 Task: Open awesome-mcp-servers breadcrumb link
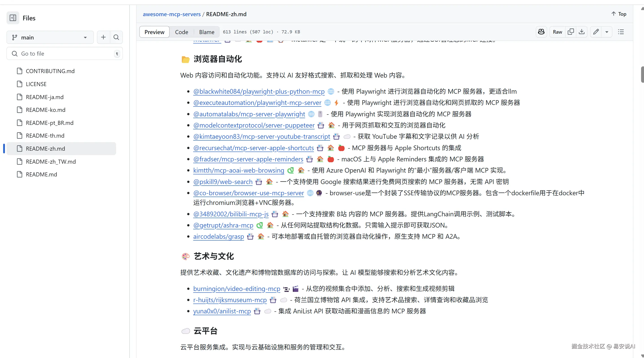[x=171, y=14]
